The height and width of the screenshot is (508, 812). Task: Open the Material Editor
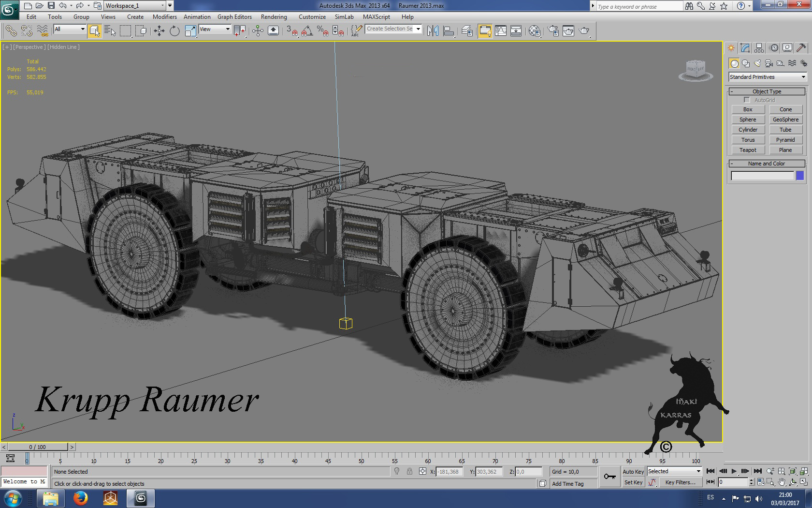tap(533, 31)
